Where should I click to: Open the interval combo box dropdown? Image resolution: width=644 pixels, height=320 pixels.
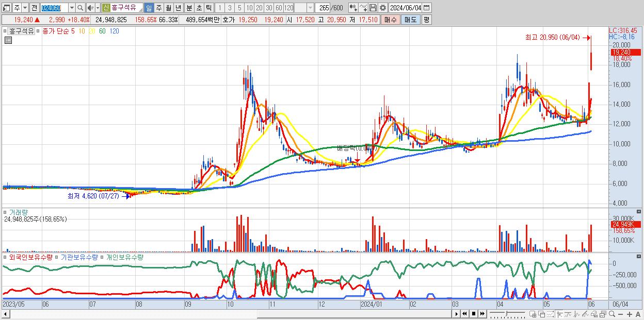coord(310,8)
